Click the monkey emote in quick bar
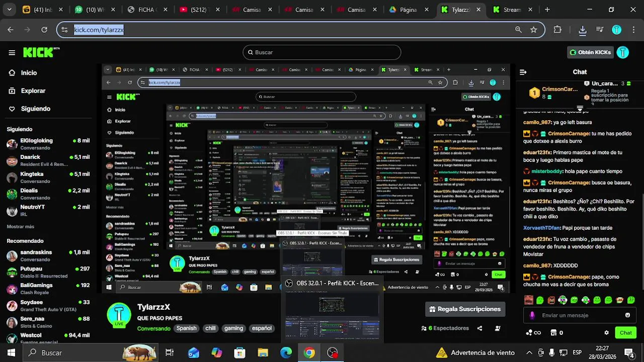644x362 pixels. click(x=620, y=300)
